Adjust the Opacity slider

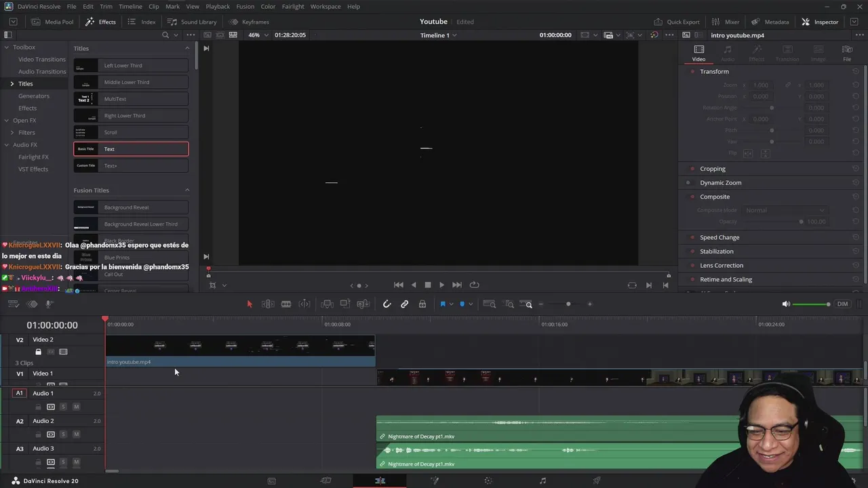pyautogui.click(x=773, y=222)
